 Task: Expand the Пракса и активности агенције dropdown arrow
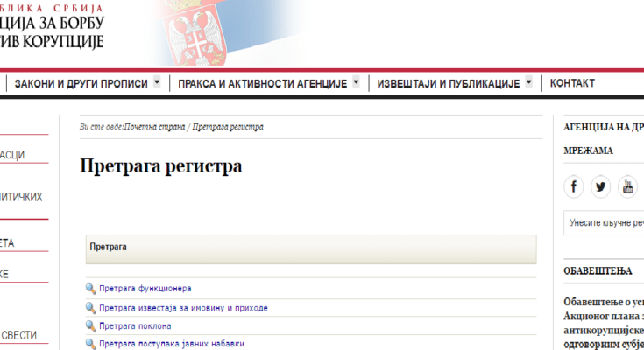(356, 82)
